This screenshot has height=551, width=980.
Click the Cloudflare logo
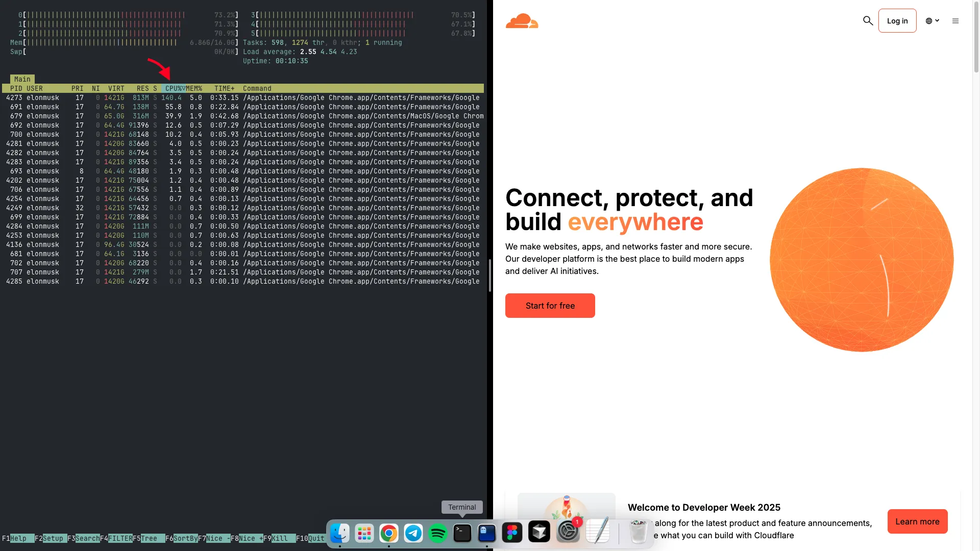click(x=522, y=21)
